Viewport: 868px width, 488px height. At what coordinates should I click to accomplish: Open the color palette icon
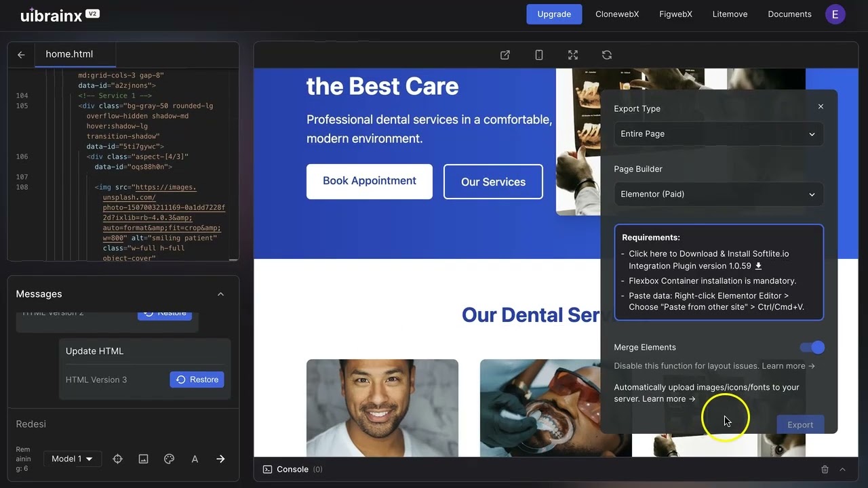[x=170, y=459]
